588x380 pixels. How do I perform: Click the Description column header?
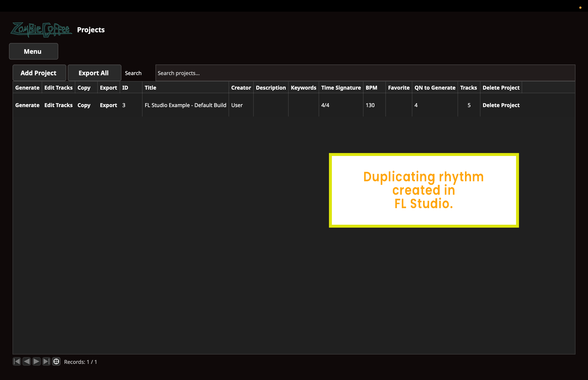click(x=271, y=88)
